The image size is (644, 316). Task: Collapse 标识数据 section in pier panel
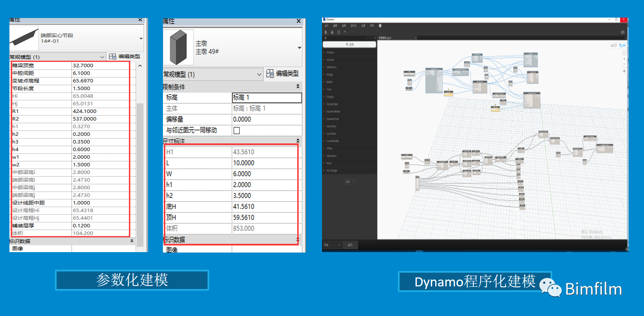298,239
